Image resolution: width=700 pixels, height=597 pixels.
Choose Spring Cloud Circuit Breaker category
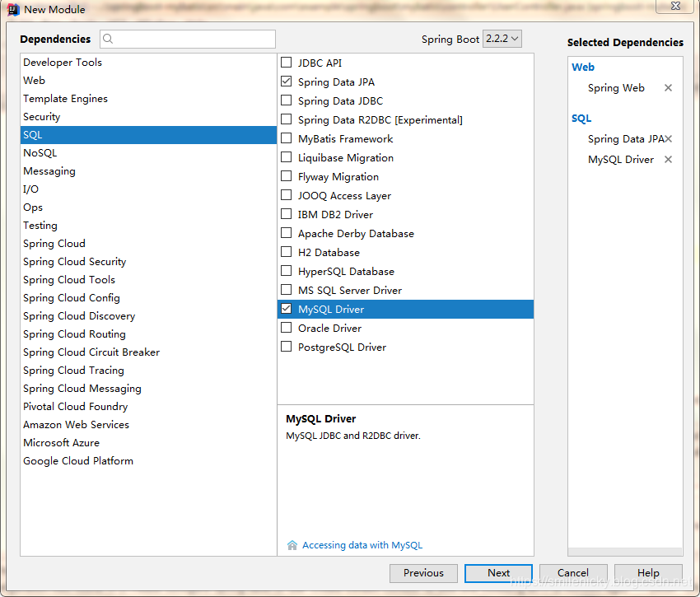[x=148, y=352]
